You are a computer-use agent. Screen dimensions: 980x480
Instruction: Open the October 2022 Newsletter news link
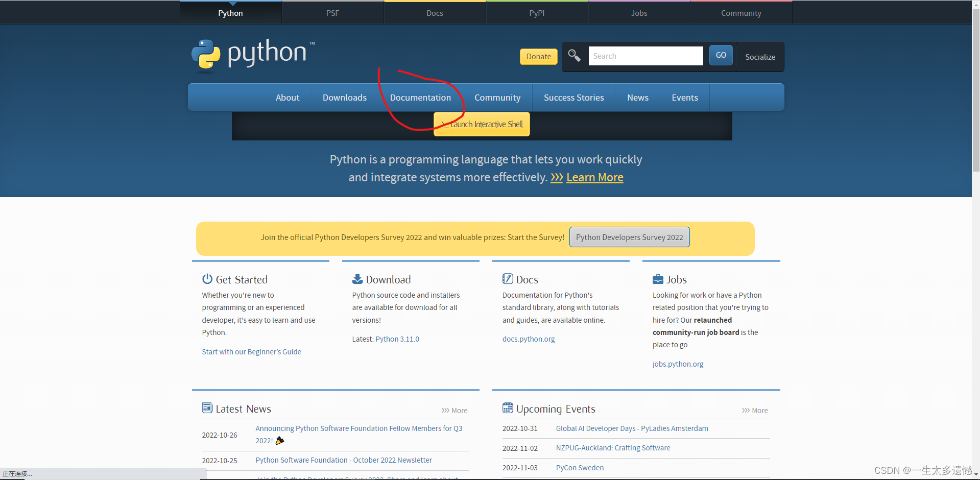344,460
